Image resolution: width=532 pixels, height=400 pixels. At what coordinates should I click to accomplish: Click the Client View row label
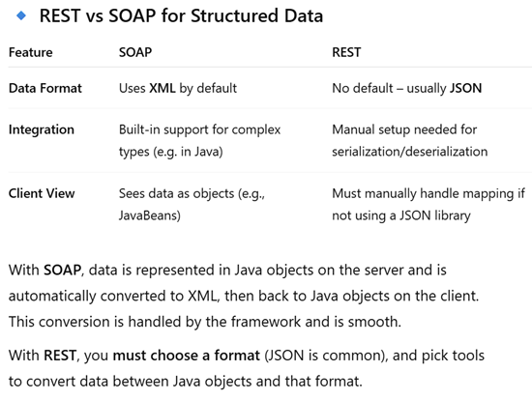[x=42, y=193]
